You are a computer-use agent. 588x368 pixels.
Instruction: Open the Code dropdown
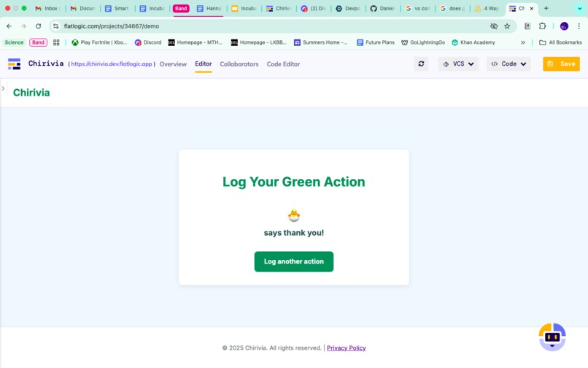508,64
